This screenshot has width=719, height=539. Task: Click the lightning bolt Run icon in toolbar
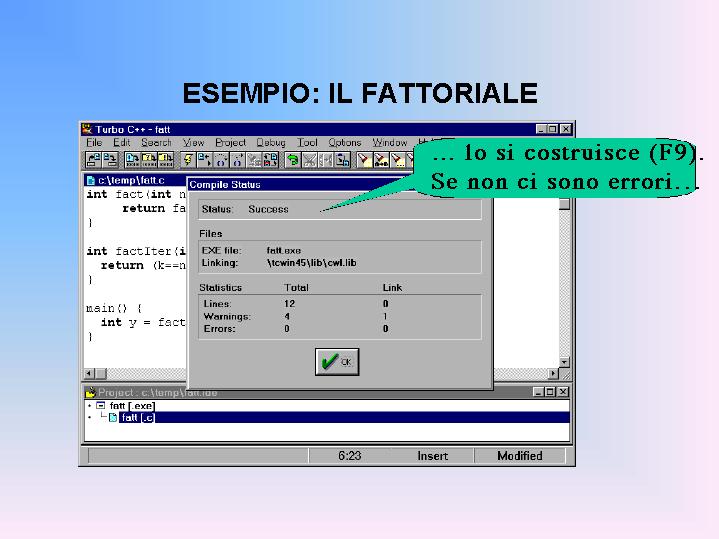point(187,159)
